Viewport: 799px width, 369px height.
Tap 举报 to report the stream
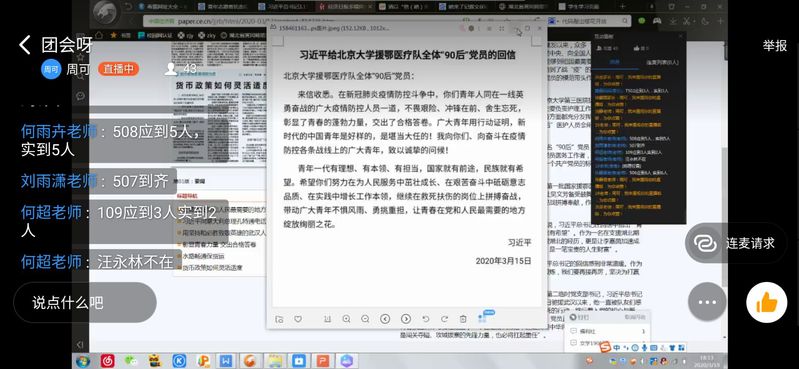coord(775,45)
